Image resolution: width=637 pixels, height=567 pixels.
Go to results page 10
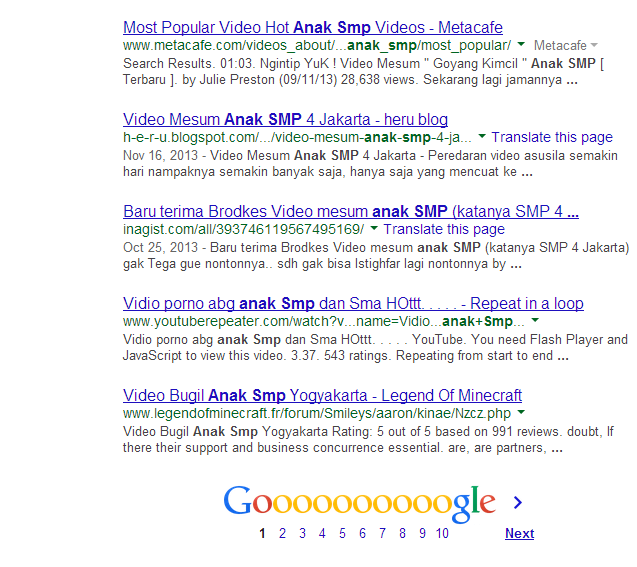442,533
